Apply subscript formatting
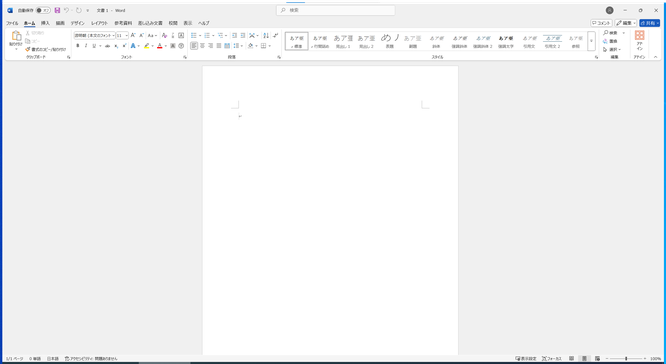 pyautogui.click(x=116, y=46)
